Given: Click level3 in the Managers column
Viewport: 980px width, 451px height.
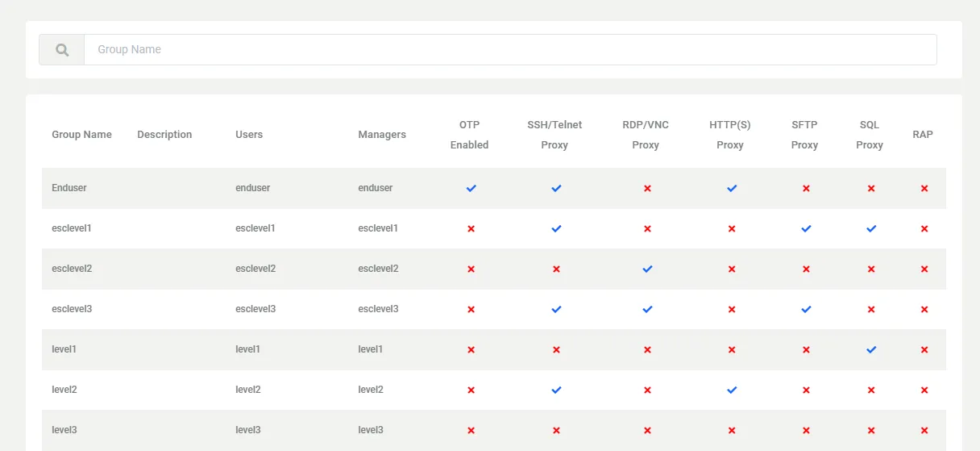Looking at the screenshot, I should pyautogui.click(x=371, y=430).
